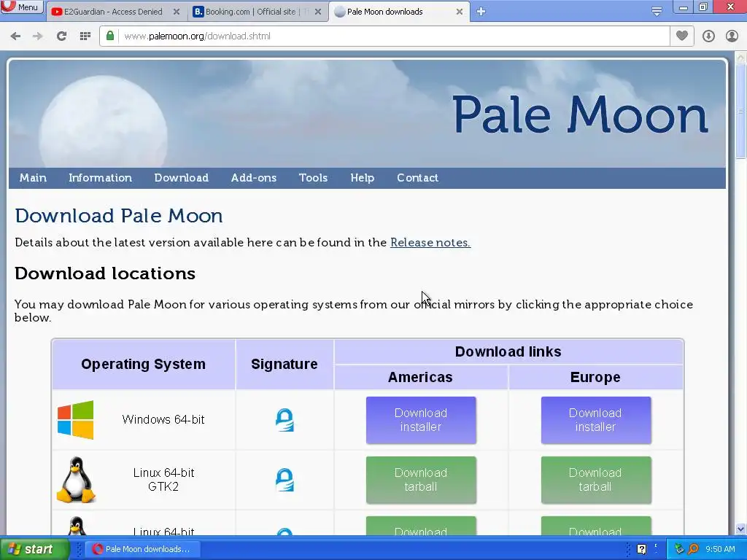Click the Windows logo icon in table
This screenshot has height=560, width=747.
tap(76, 419)
